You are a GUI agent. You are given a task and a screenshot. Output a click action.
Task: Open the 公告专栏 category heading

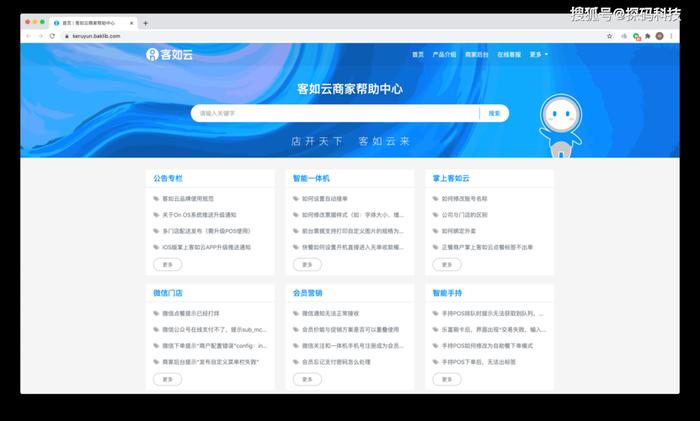tap(168, 179)
